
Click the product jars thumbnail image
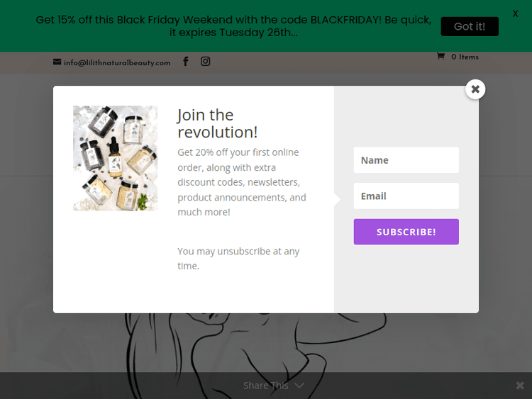(x=115, y=158)
